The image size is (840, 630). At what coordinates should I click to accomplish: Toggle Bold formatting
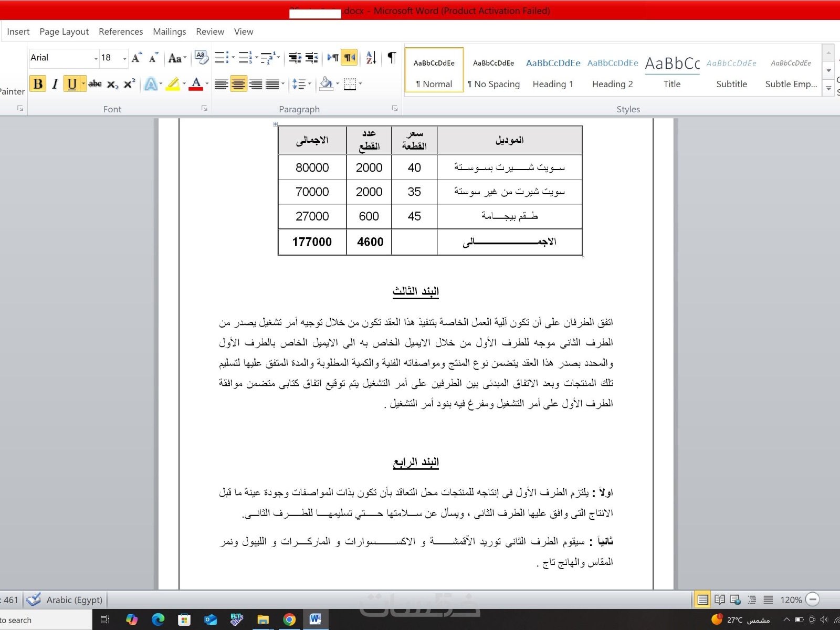coord(38,84)
